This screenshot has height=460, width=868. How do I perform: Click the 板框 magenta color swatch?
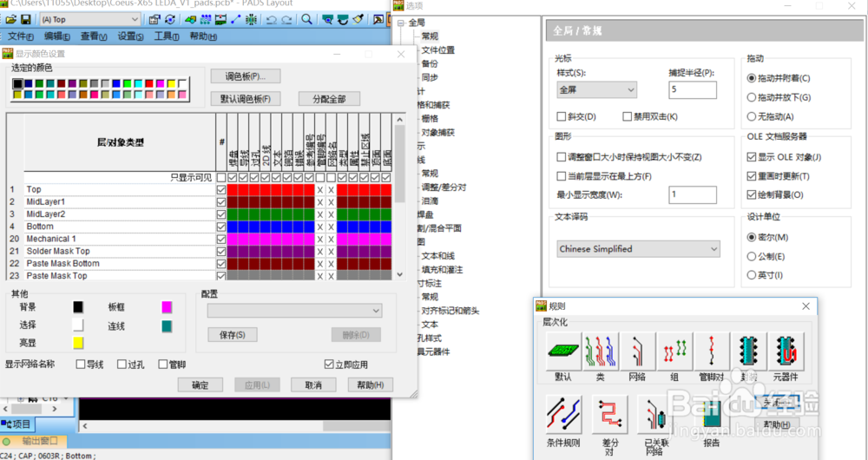[x=167, y=306]
